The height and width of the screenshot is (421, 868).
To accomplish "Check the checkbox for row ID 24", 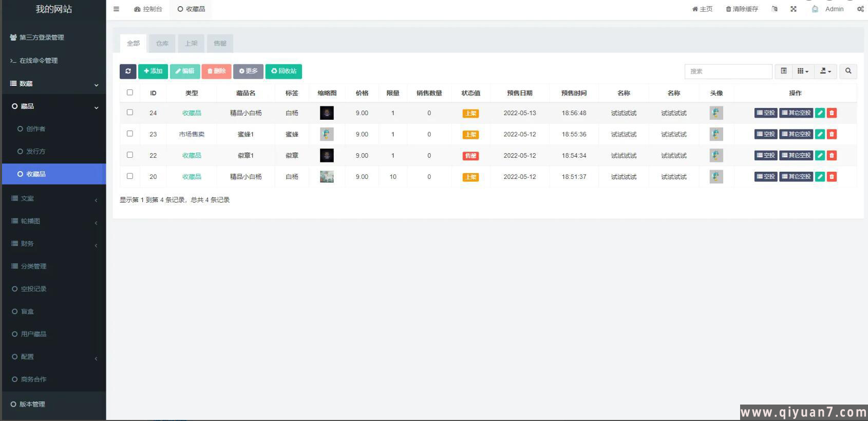I will click(x=130, y=113).
